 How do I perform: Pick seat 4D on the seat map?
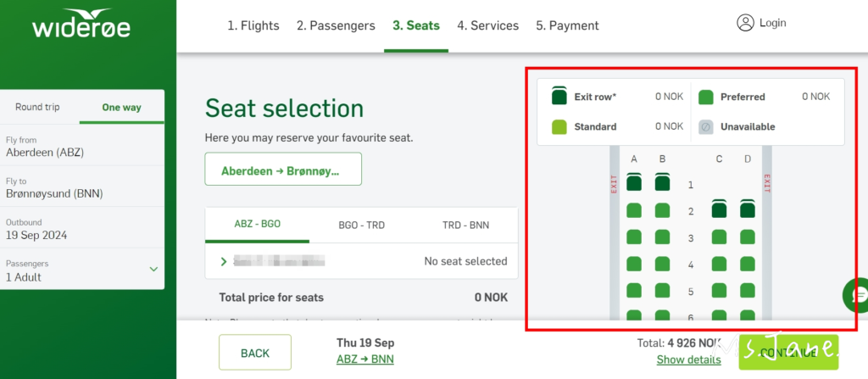[x=747, y=265]
